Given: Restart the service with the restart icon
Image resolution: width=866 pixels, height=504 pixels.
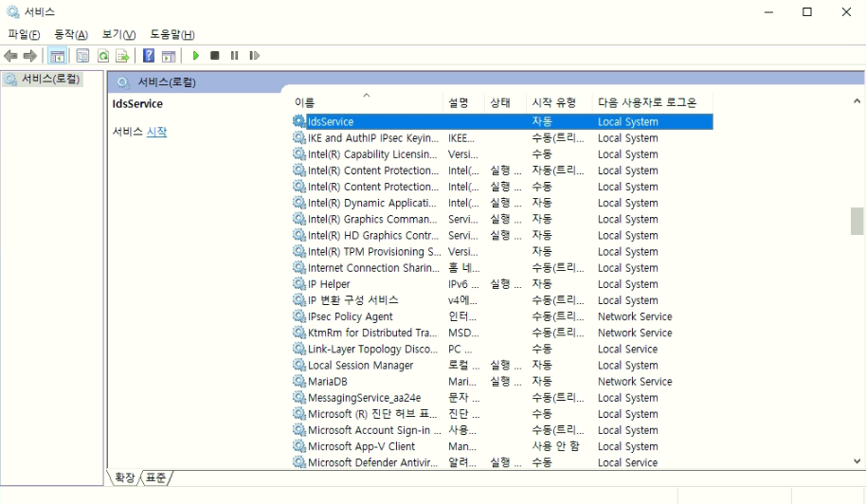Looking at the screenshot, I should click(x=254, y=56).
